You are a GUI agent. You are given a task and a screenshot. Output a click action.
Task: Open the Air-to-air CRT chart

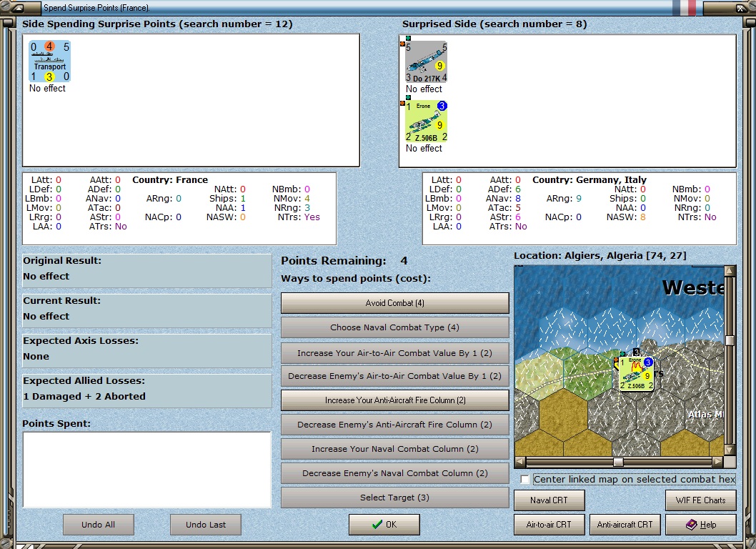click(549, 525)
